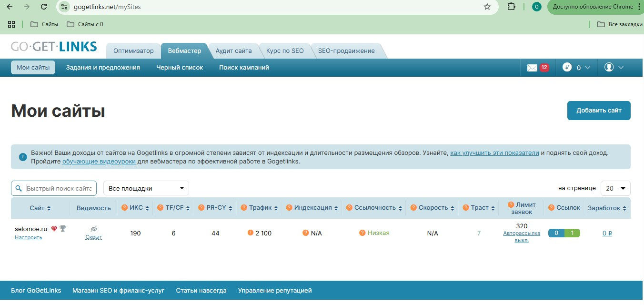
Task: Click the search magnifier icon
Action: [19, 188]
